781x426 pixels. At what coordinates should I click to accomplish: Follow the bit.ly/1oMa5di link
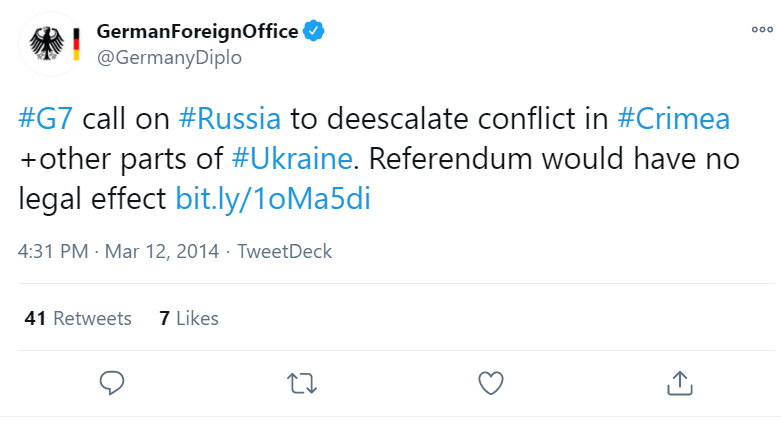273,198
